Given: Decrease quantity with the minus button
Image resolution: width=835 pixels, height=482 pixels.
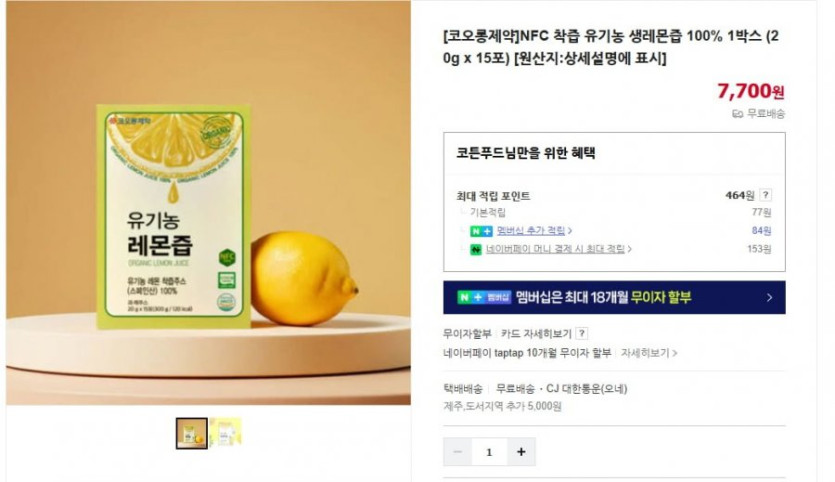Looking at the screenshot, I should coord(457,452).
